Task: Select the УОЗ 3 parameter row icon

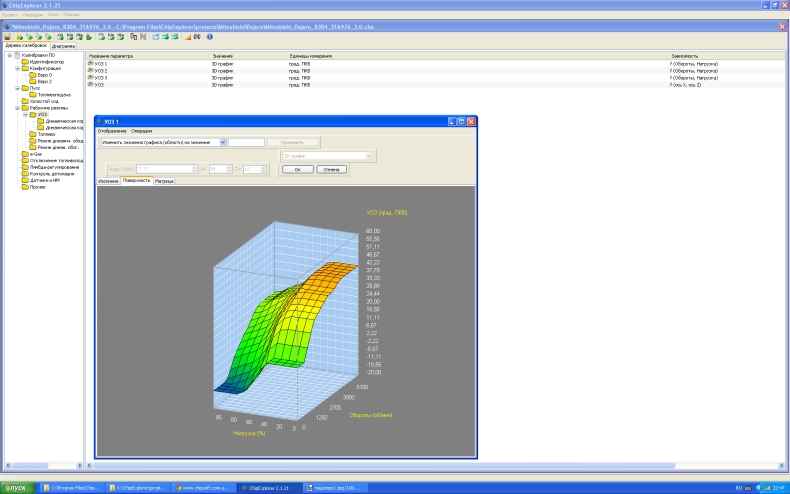Action: pyautogui.click(x=91, y=78)
